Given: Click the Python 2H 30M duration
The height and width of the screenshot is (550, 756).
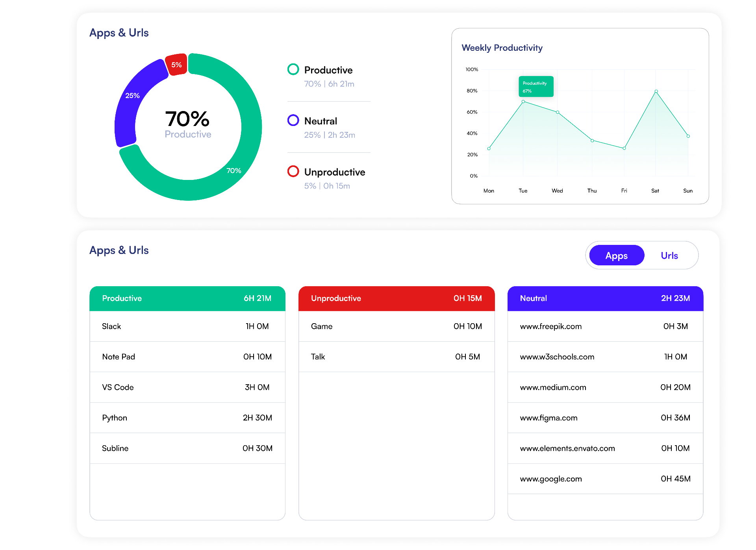Looking at the screenshot, I should 258,418.
